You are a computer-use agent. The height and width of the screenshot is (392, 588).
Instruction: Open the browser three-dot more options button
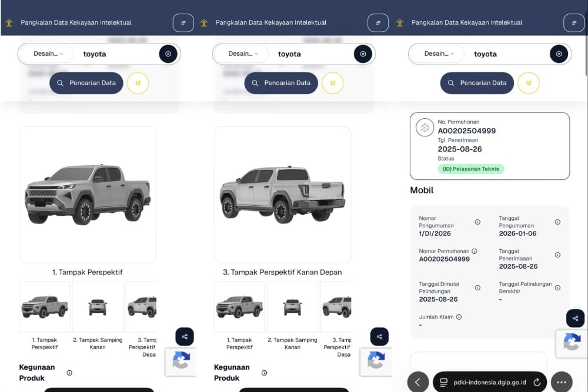click(561, 382)
